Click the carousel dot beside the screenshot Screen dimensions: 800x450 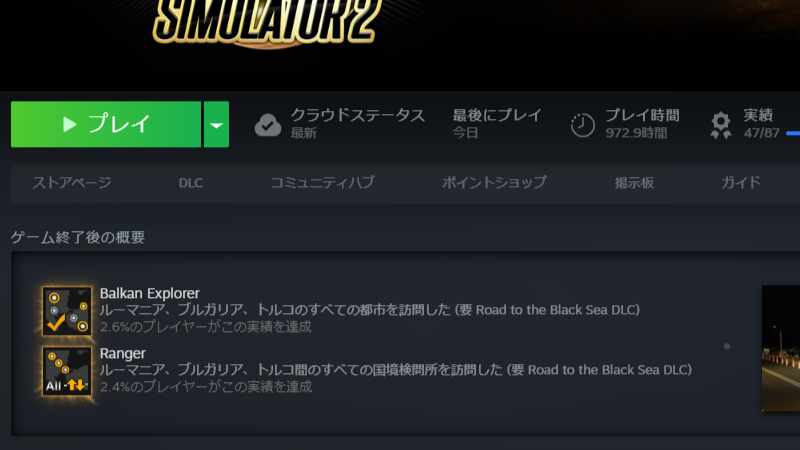click(x=727, y=346)
